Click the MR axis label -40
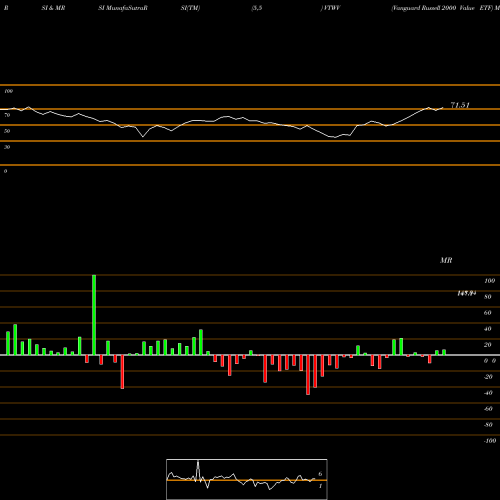The width and height of the screenshot is (500, 500). [488, 393]
